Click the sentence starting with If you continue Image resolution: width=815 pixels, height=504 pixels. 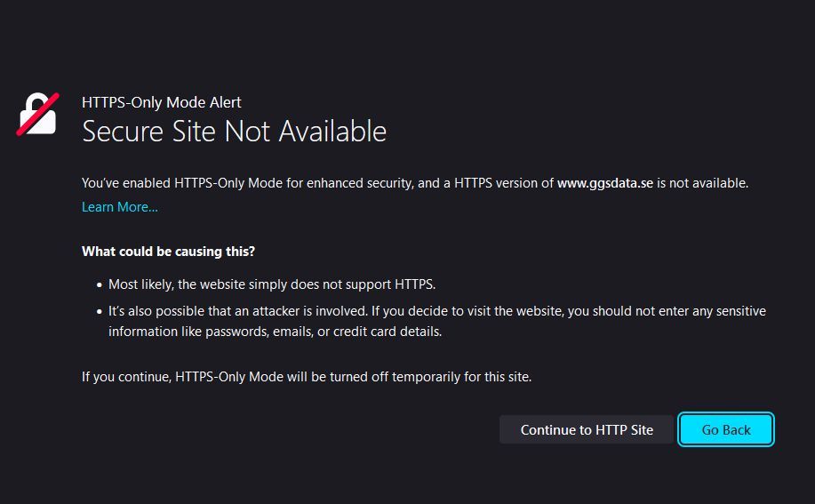306,376
